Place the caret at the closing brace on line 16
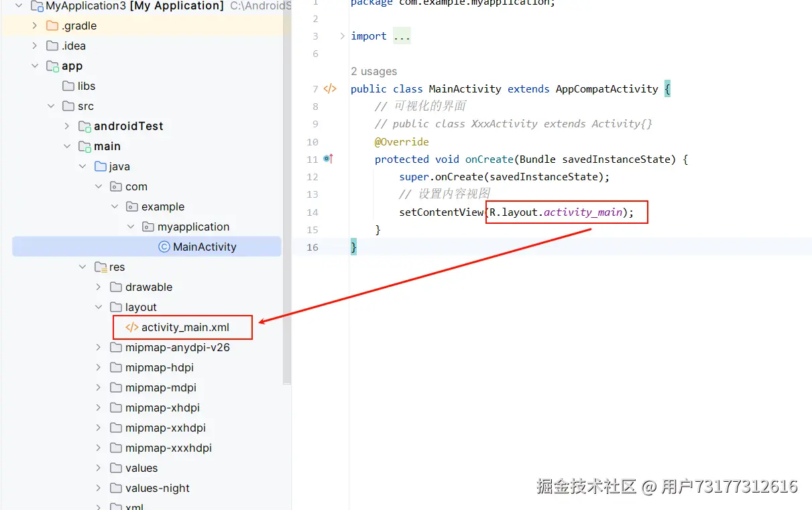This screenshot has height=510, width=812. click(x=354, y=247)
